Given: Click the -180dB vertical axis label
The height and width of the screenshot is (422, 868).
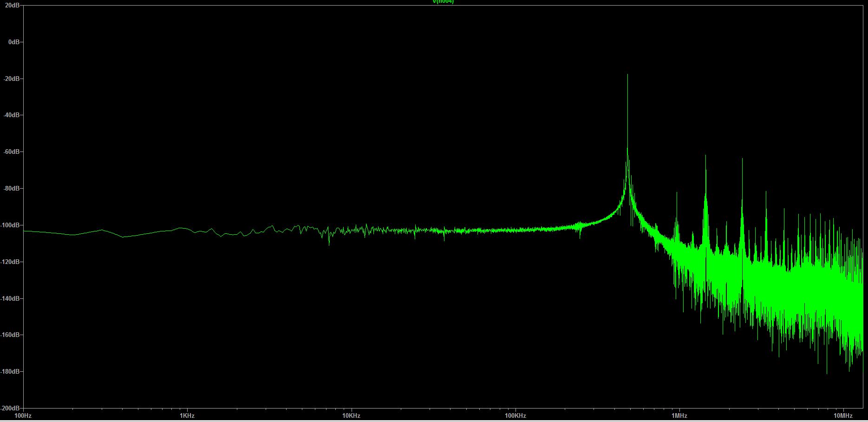Looking at the screenshot, I should (x=10, y=372).
